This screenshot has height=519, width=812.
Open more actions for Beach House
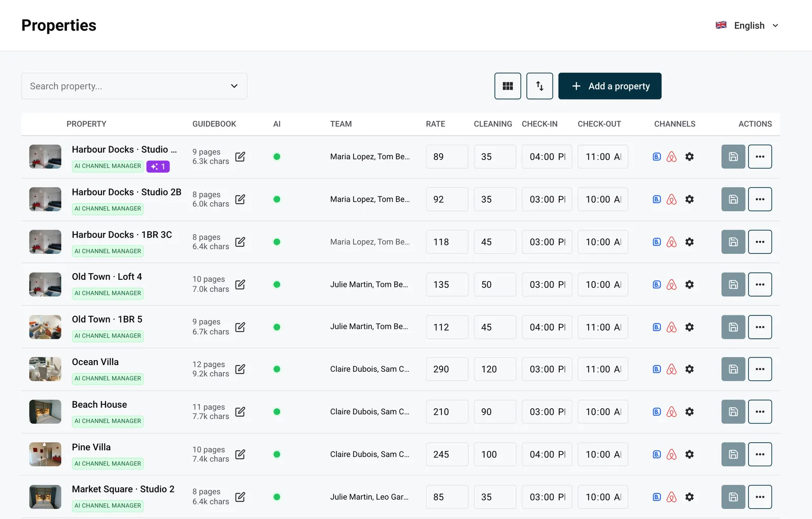point(760,412)
